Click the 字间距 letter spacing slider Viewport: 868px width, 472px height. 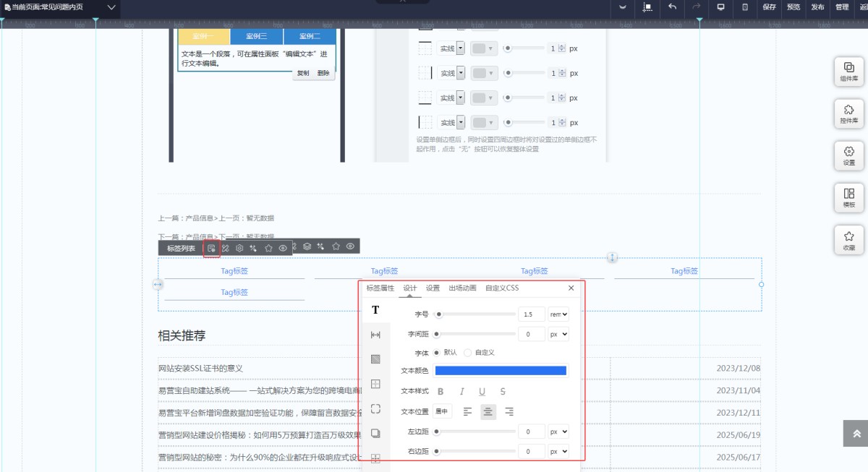(x=475, y=335)
